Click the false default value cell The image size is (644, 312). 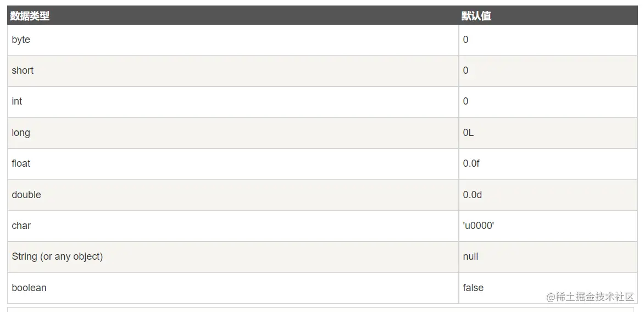tap(473, 288)
